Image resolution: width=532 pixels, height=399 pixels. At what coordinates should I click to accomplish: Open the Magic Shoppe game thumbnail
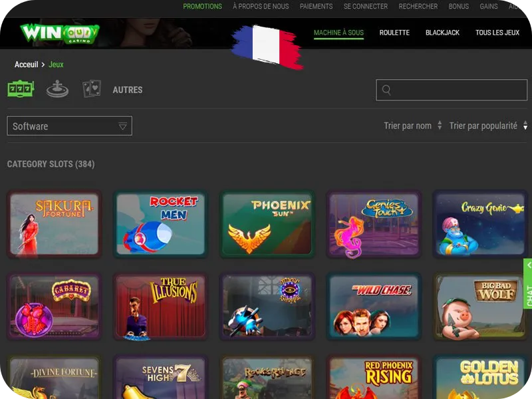click(267, 307)
